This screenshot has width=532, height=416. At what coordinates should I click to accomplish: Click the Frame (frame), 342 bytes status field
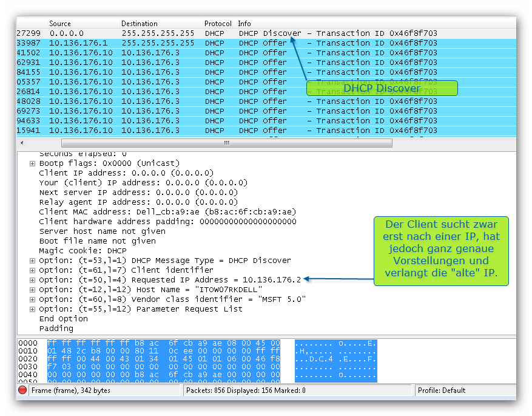click(104, 390)
